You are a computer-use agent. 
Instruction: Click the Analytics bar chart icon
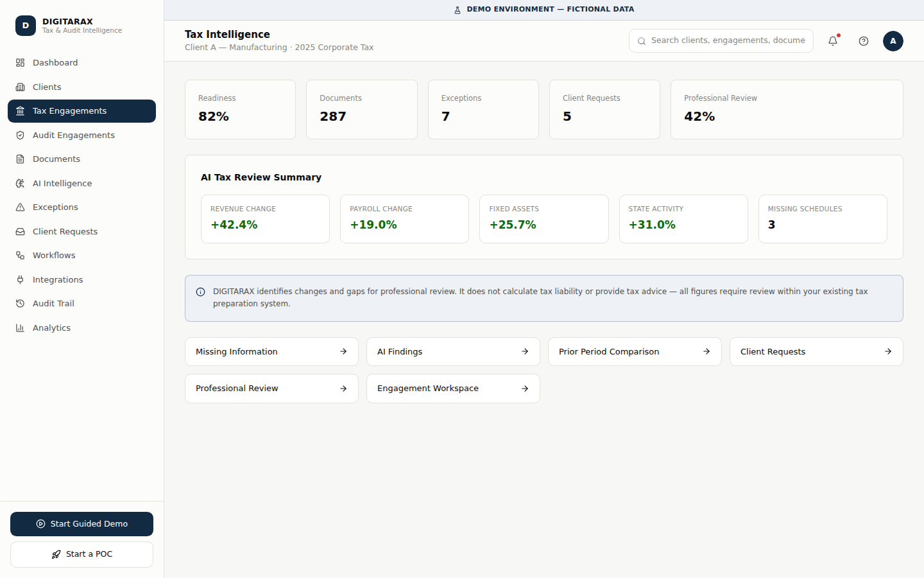pos(20,328)
